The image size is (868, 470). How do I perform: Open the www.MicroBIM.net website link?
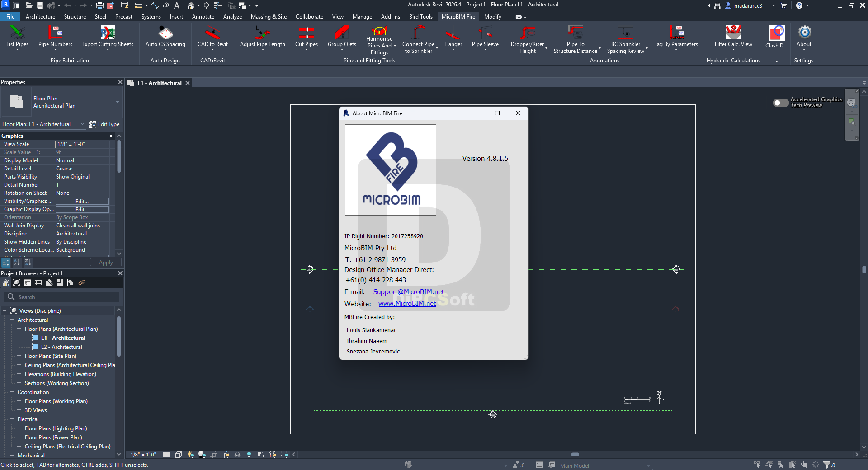407,304
